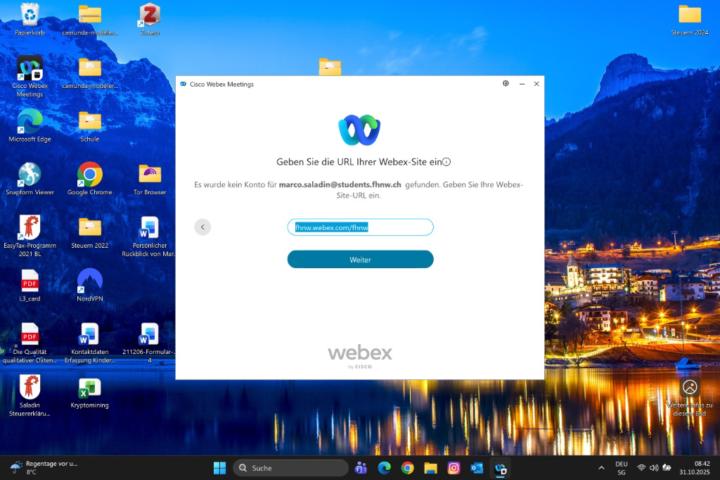Open Wi-Fi network settings in tray
This screenshot has height=480, width=720.
pyautogui.click(x=641, y=468)
